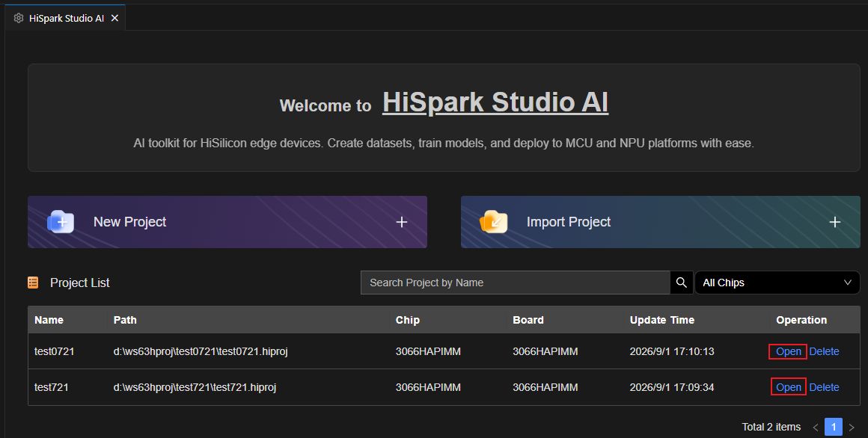Select the test0721 project name
The height and width of the screenshot is (438, 868).
click(x=54, y=352)
